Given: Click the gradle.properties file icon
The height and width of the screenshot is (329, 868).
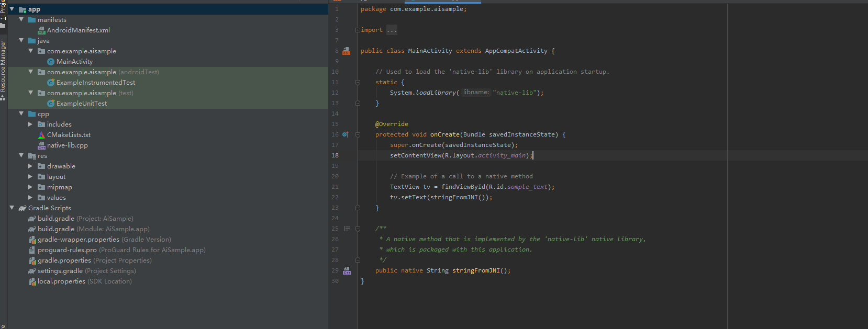Looking at the screenshot, I should [x=32, y=260].
